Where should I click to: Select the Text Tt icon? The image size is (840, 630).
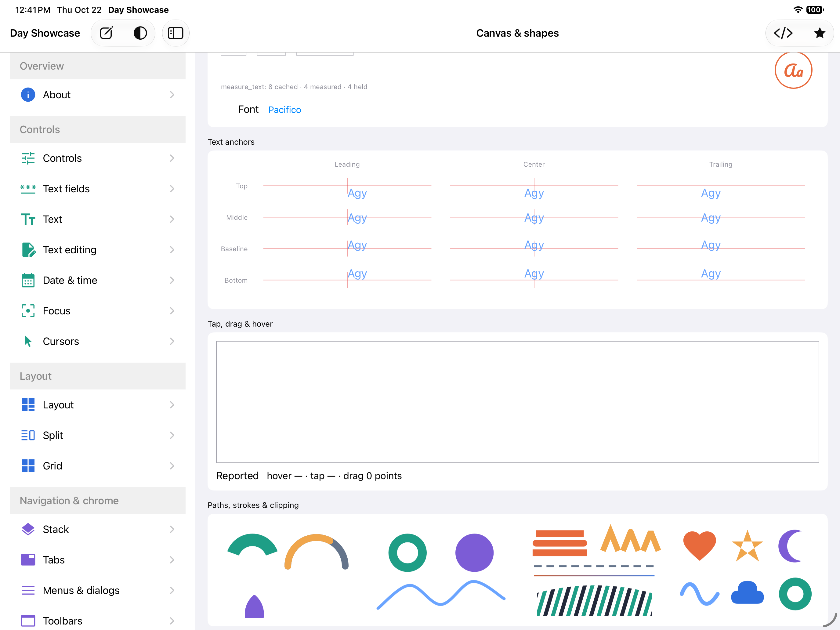point(28,219)
